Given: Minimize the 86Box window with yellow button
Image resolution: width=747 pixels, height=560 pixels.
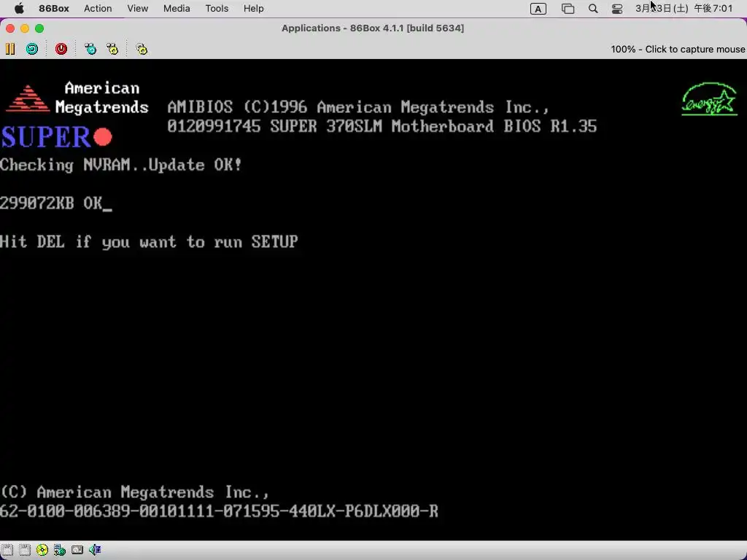Looking at the screenshot, I should pos(25,28).
